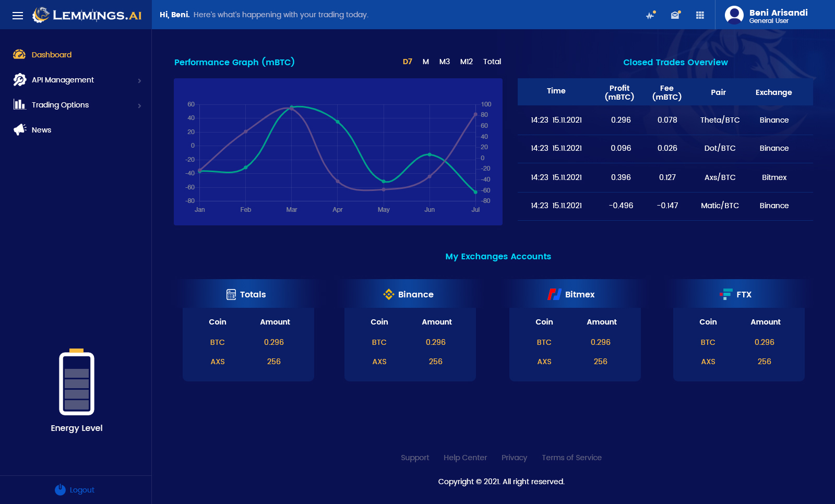Click the purple line point at Jul
835x504 pixels.
[475, 114]
